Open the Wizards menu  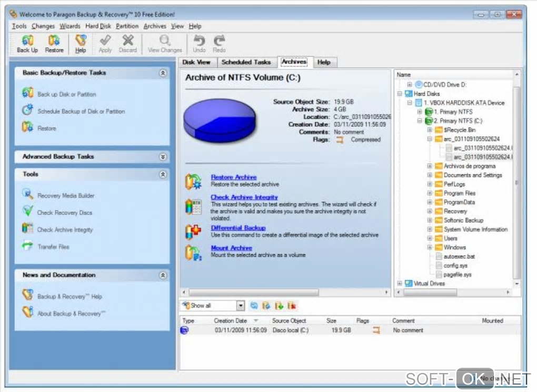point(70,26)
